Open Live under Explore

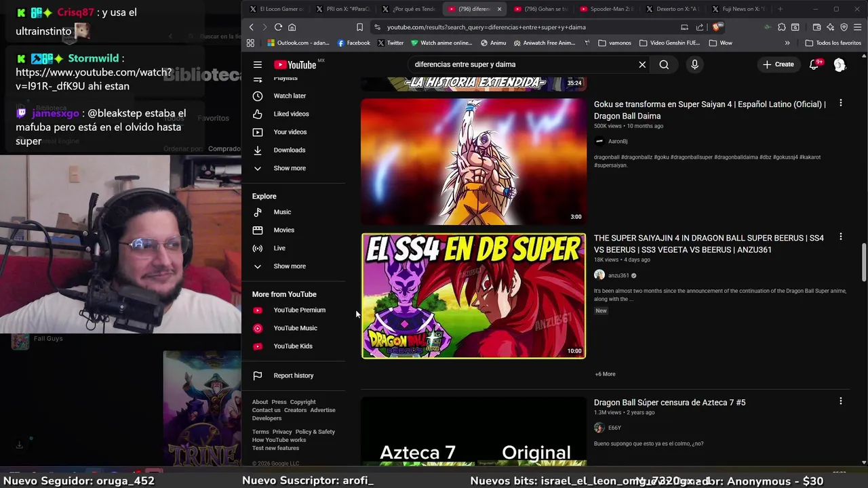(279, 248)
